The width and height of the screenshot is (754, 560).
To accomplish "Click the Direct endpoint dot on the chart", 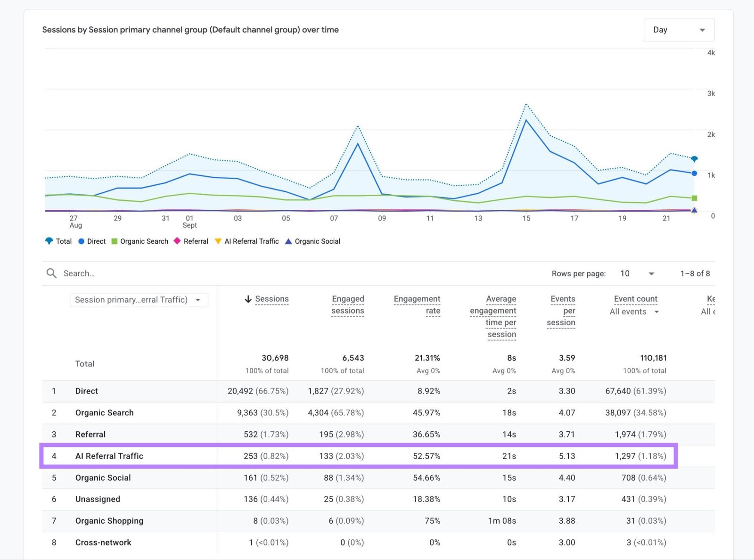I will pos(694,173).
